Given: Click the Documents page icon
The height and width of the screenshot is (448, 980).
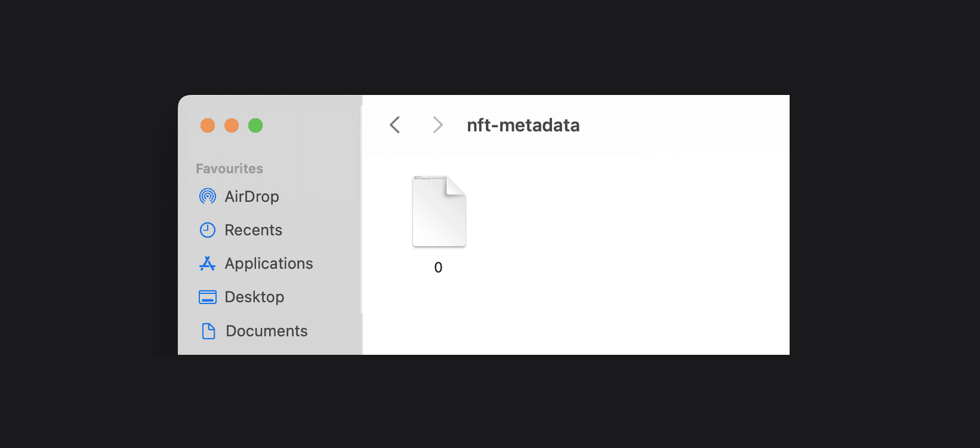Looking at the screenshot, I should coord(208,331).
